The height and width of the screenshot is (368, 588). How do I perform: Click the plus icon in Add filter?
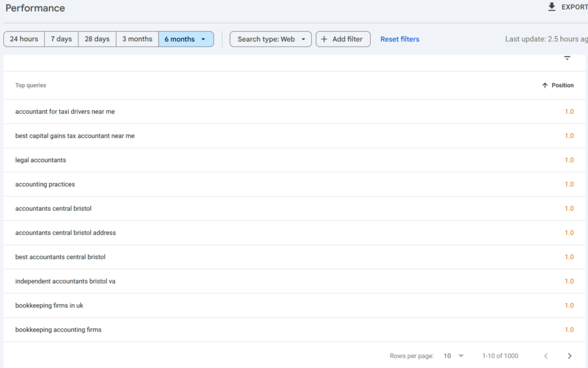[x=324, y=39]
